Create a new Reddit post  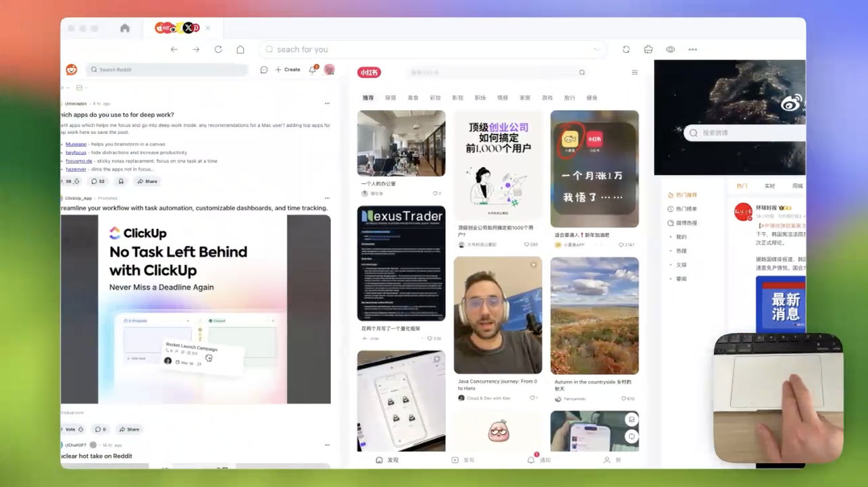click(288, 69)
